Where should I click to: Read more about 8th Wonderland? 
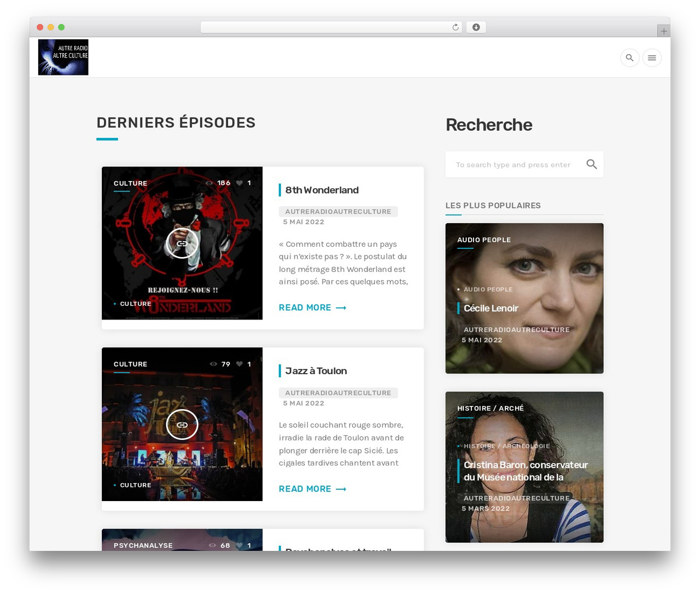click(x=313, y=308)
